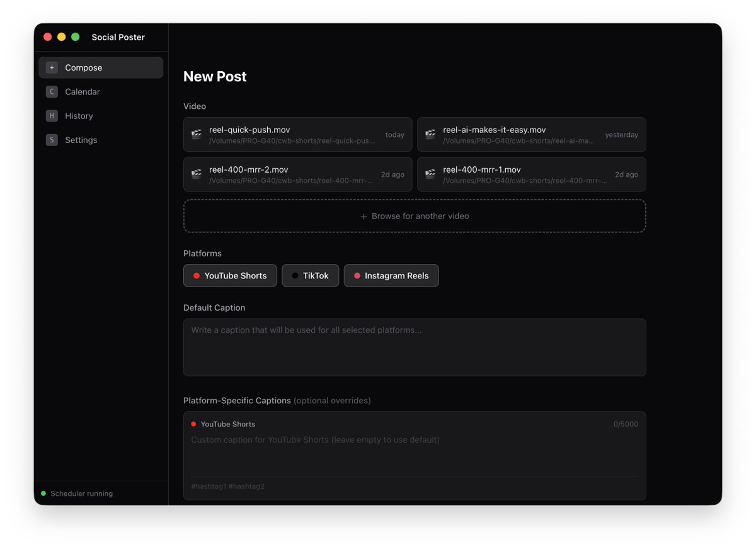Click the green zoom window button
Image resolution: width=756 pixels, height=550 pixels.
(x=76, y=37)
